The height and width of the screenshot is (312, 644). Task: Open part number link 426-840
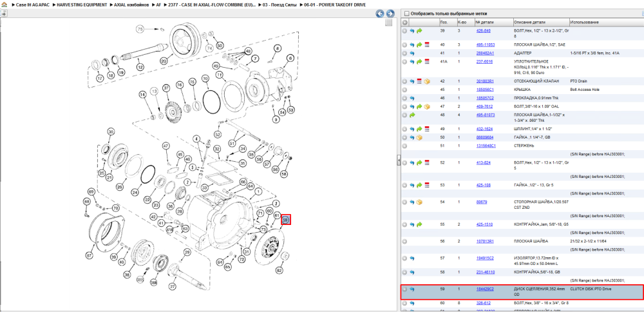[484, 31]
